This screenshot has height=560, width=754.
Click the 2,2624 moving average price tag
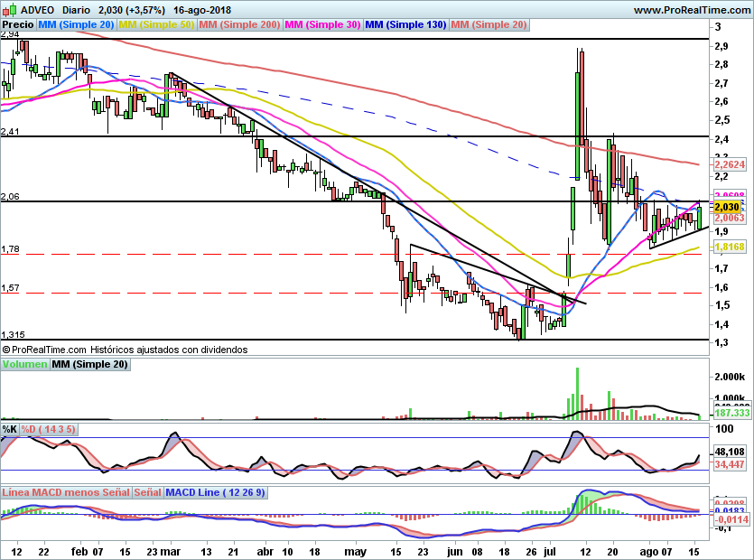pos(731,165)
